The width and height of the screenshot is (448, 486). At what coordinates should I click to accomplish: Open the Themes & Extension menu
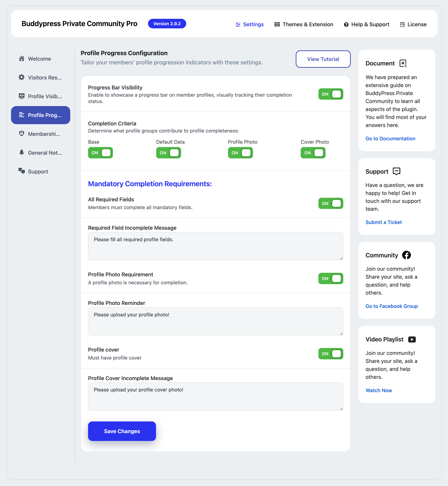point(304,24)
